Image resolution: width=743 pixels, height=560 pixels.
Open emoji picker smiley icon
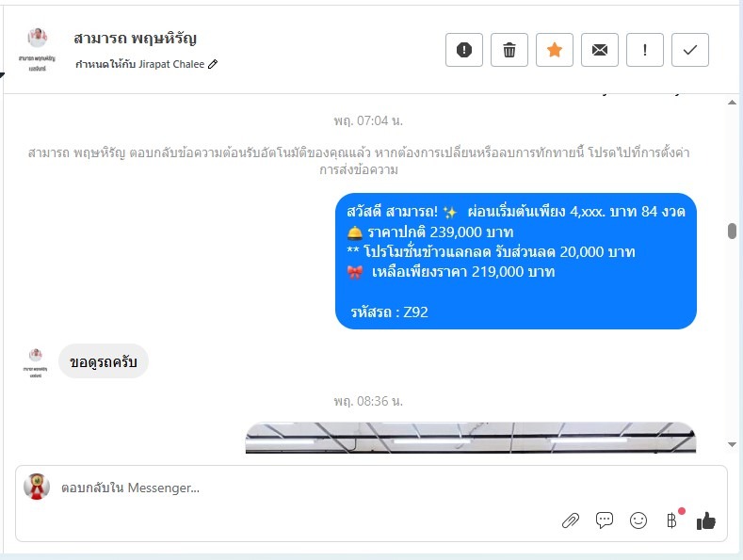[638, 520]
